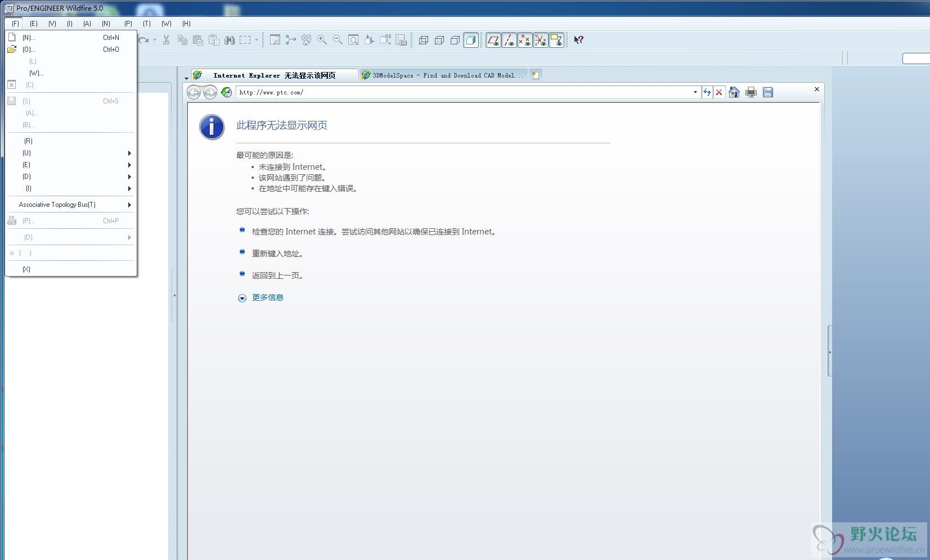Screen dimensions: 930x560
Task: Toggle datum points display
Action: click(525, 40)
